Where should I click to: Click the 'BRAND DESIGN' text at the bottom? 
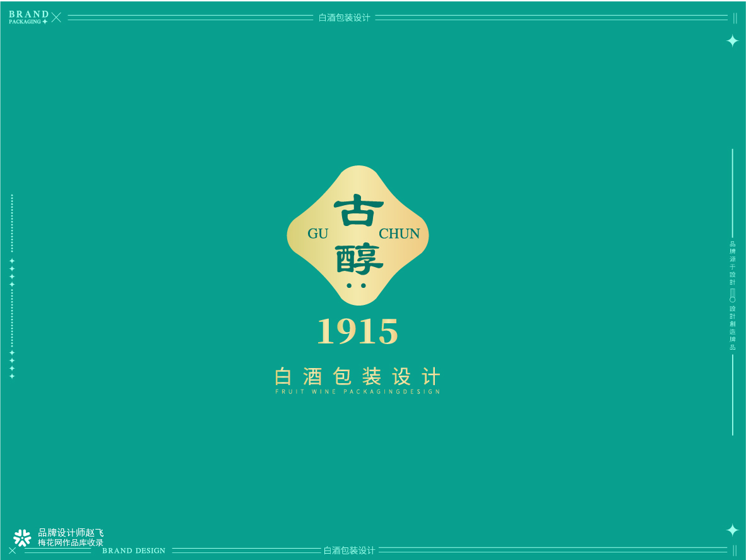tap(134, 551)
